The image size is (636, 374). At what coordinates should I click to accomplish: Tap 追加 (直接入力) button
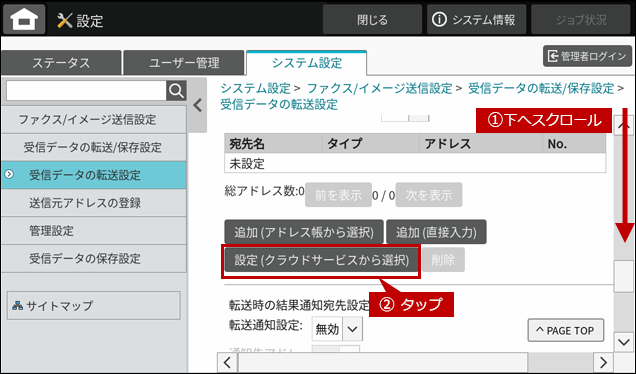tap(436, 232)
